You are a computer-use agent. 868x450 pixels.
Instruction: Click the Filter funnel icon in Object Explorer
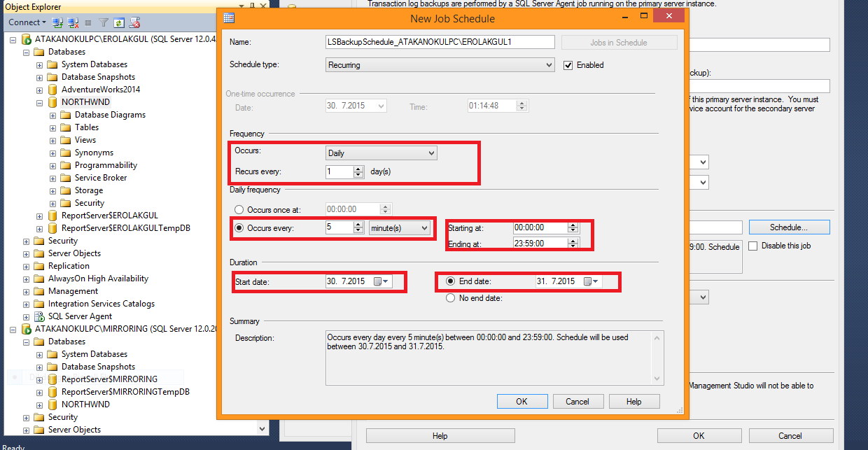(104, 22)
